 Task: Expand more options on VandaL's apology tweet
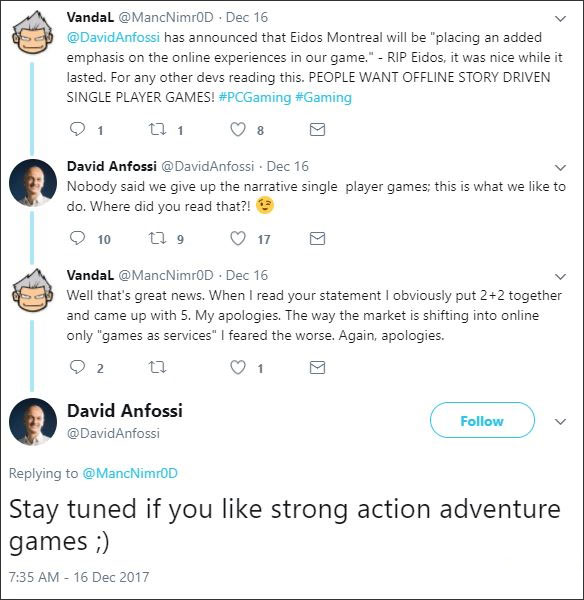[560, 276]
